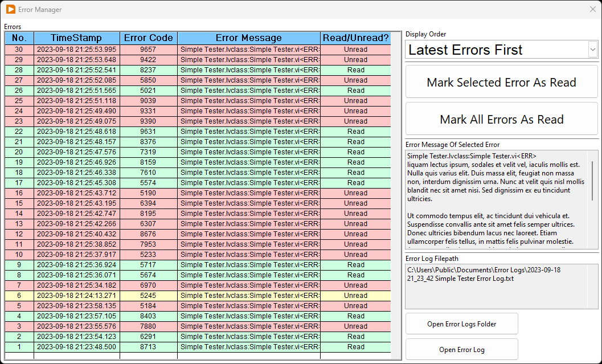Image resolution: width=602 pixels, height=364 pixels.
Task: Select row number 3
Action: pos(19,326)
